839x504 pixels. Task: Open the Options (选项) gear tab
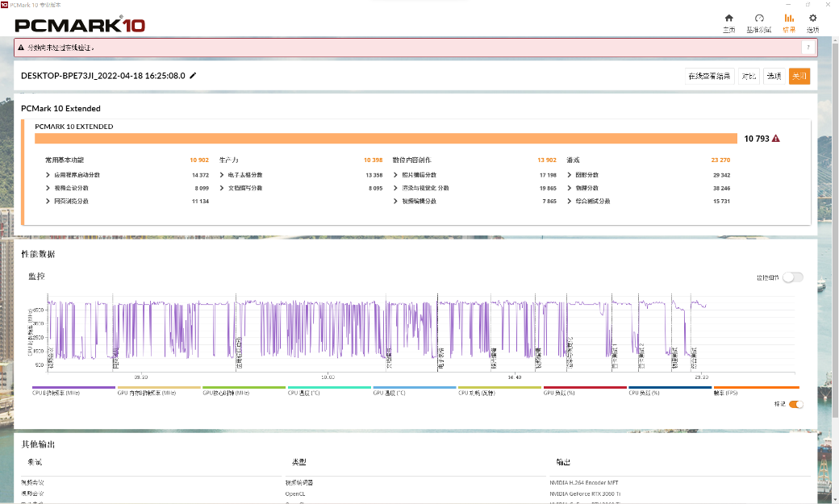813,23
